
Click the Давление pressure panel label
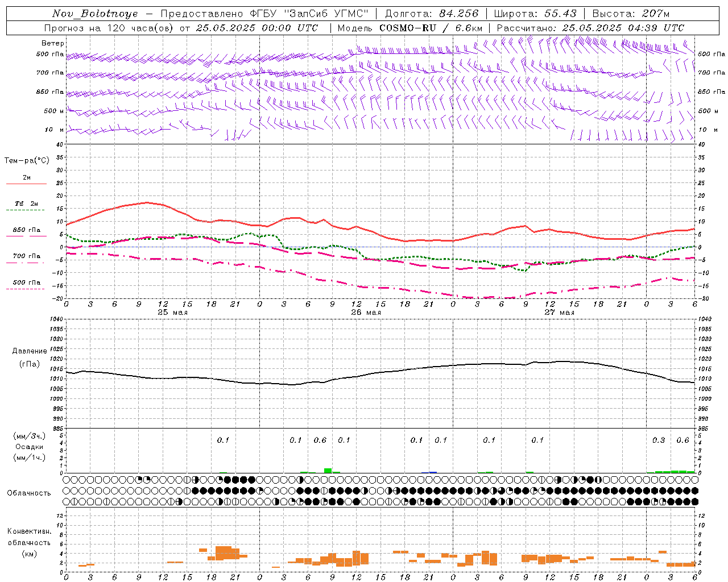pyautogui.click(x=30, y=351)
